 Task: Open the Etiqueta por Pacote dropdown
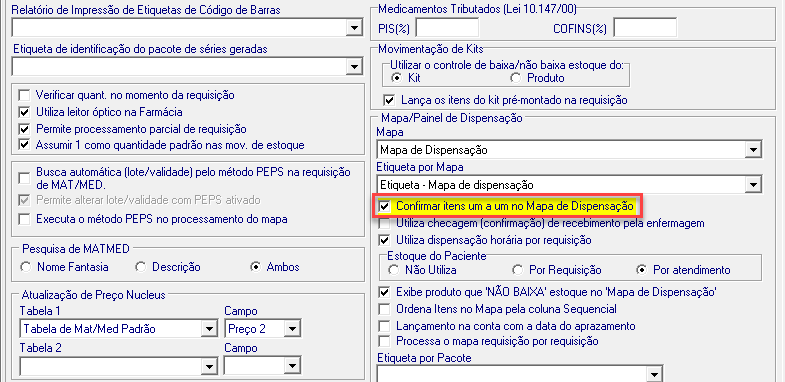(x=653, y=374)
